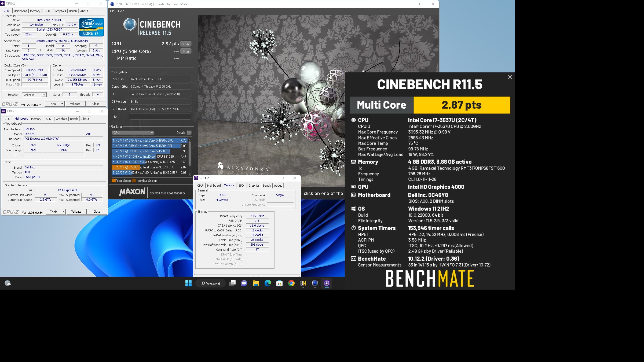Click Close in the Mainboard window
Image resolution: width=644 pixels, height=362 pixels.
click(x=97, y=212)
